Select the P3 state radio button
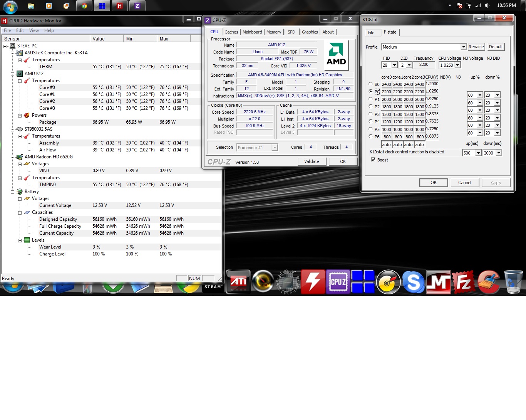 (x=370, y=114)
